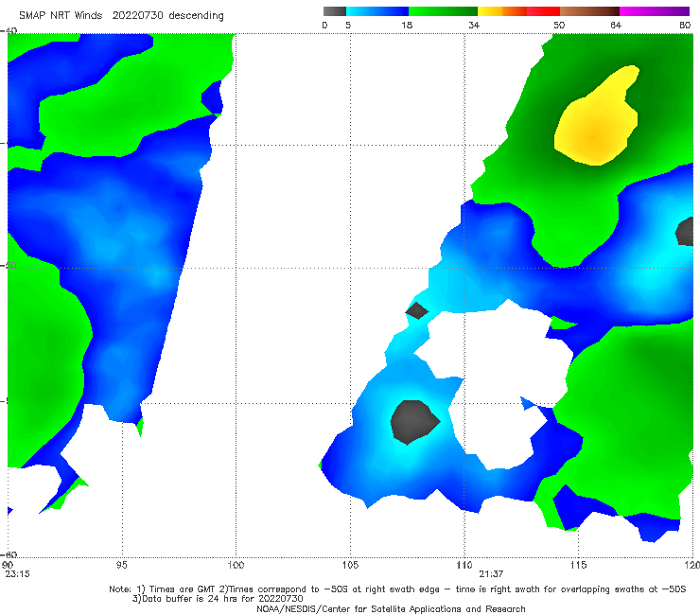Click the color bar label "5"
Image resolution: width=700 pixels, height=615 pixels.
click(x=348, y=26)
